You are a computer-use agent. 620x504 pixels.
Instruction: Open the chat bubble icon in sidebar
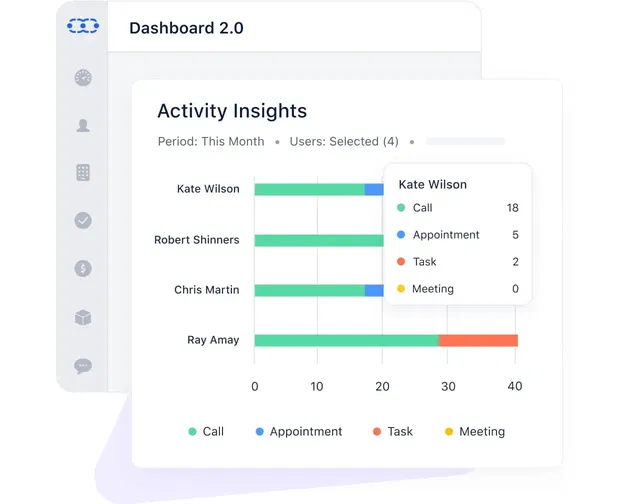point(83,366)
